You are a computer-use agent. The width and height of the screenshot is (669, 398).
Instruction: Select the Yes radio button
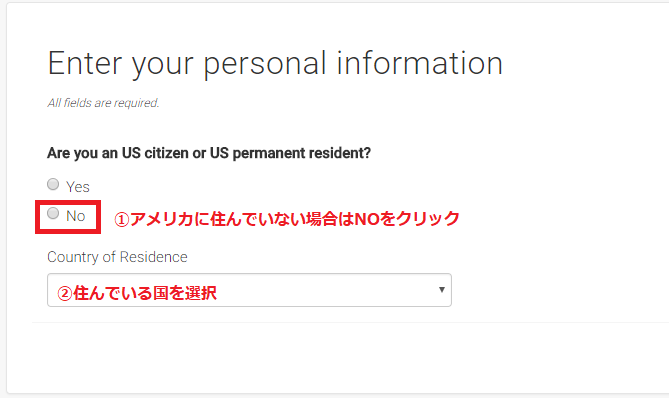(53, 184)
